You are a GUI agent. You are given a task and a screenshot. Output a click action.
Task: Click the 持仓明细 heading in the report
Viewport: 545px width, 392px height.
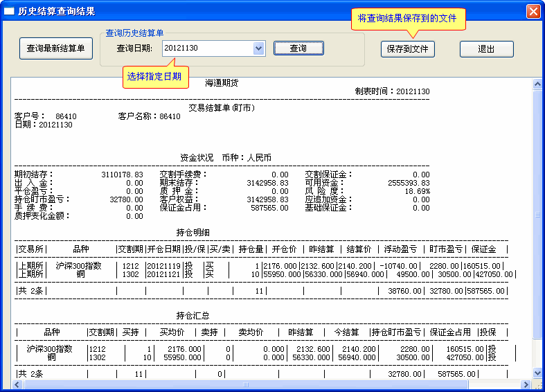[193, 232]
